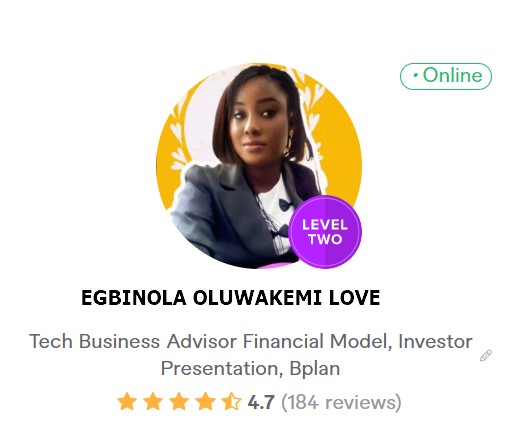The height and width of the screenshot is (437, 520).
Task: Select the third gold rating star
Action: (x=179, y=401)
